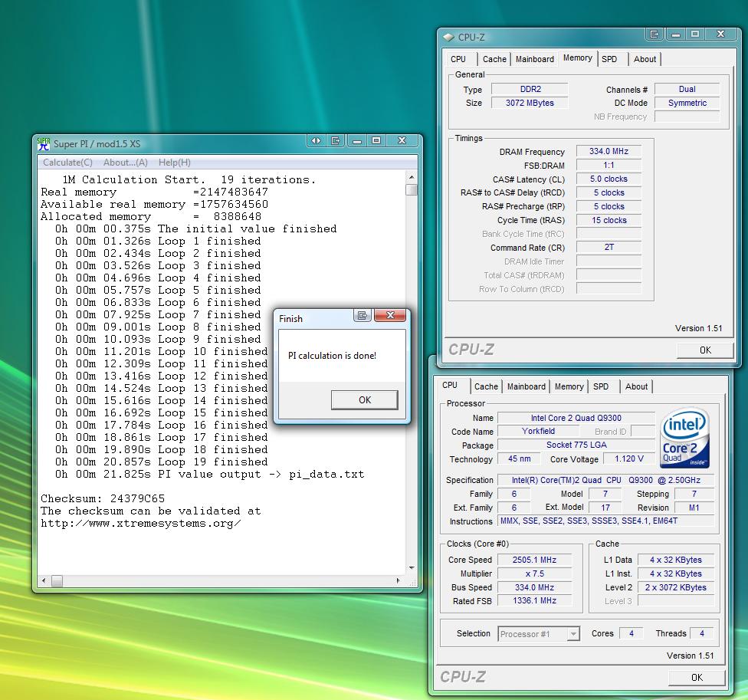Click the CAS# Latency value 5.0 clocks

609,179
